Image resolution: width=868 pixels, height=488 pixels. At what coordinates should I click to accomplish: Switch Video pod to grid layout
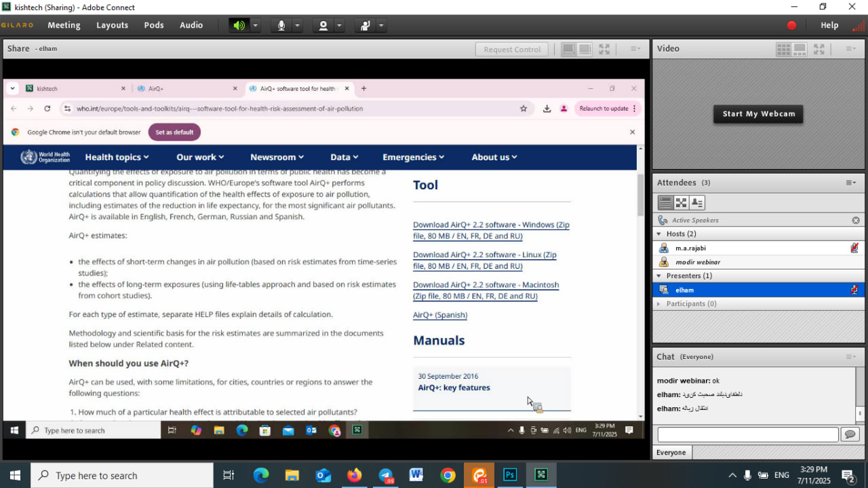tap(783, 49)
